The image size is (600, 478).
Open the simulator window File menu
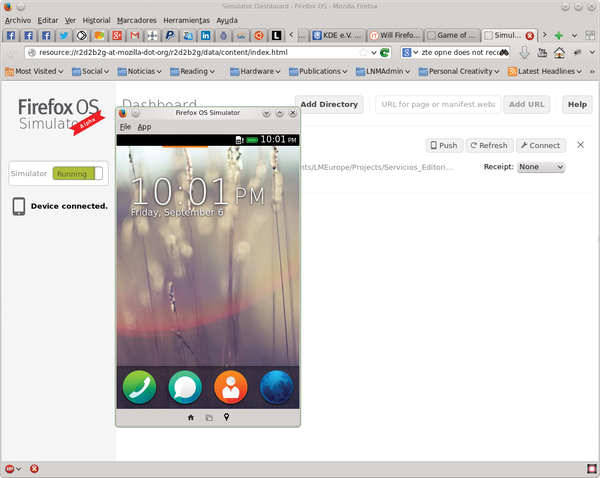click(x=125, y=127)
